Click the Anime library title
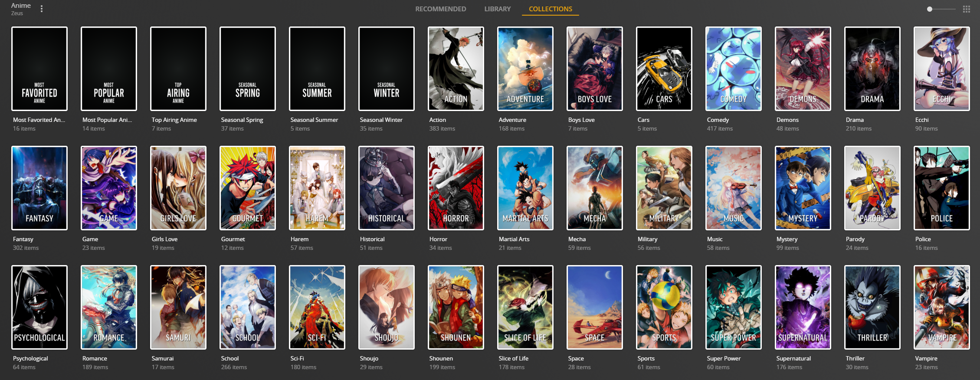The width and height of the screenshot is (980, 380). pos(21,6)
